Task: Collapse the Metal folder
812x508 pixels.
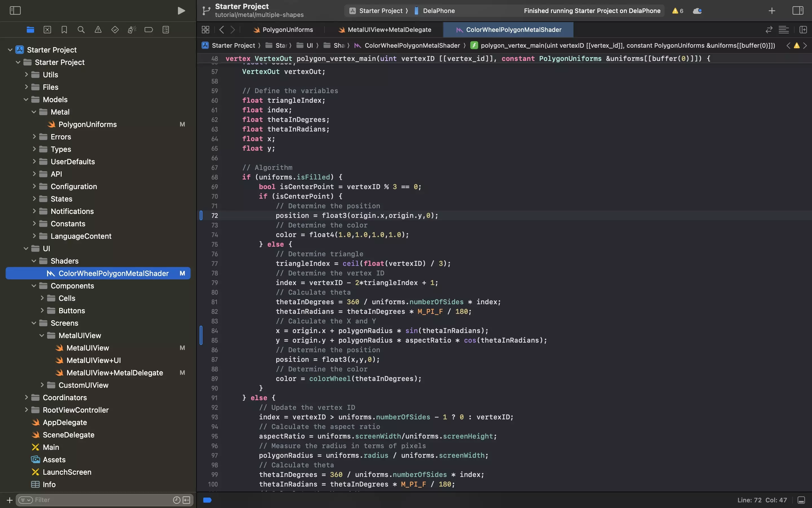Action: click(x=34, y=112)
